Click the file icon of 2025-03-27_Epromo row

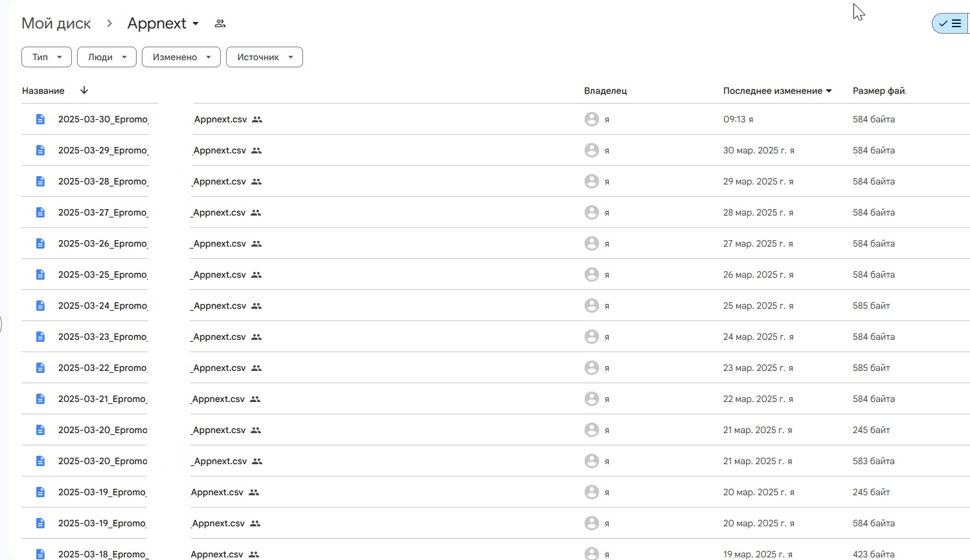40,212
